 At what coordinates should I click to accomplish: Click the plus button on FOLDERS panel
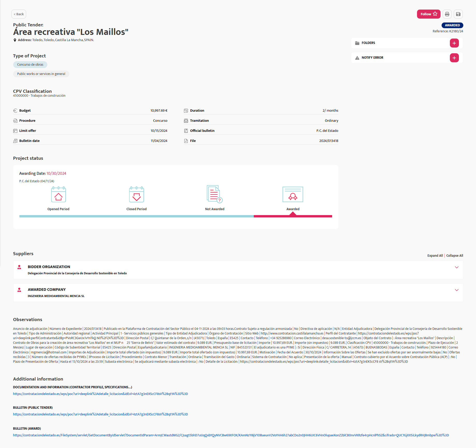pos(454,43)
